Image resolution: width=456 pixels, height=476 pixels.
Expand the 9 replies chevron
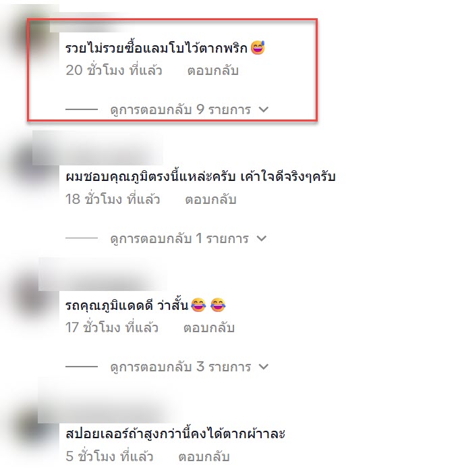[x=264, y=109]
